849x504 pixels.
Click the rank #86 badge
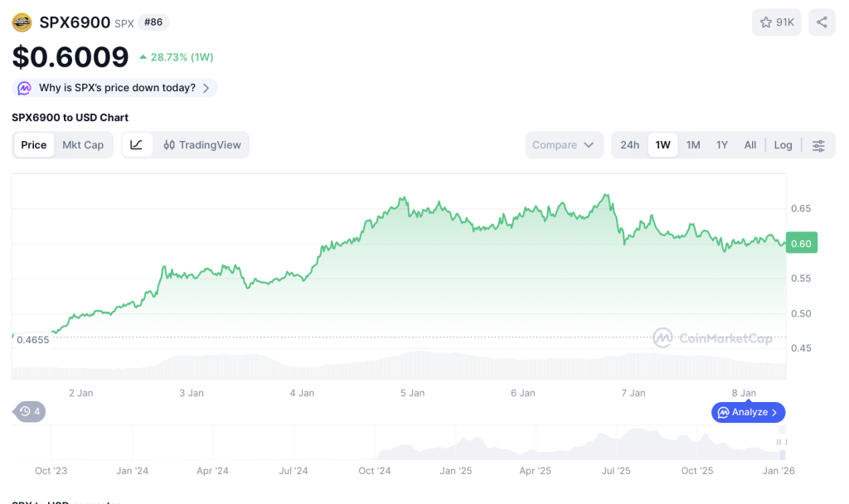coord(153,22)
